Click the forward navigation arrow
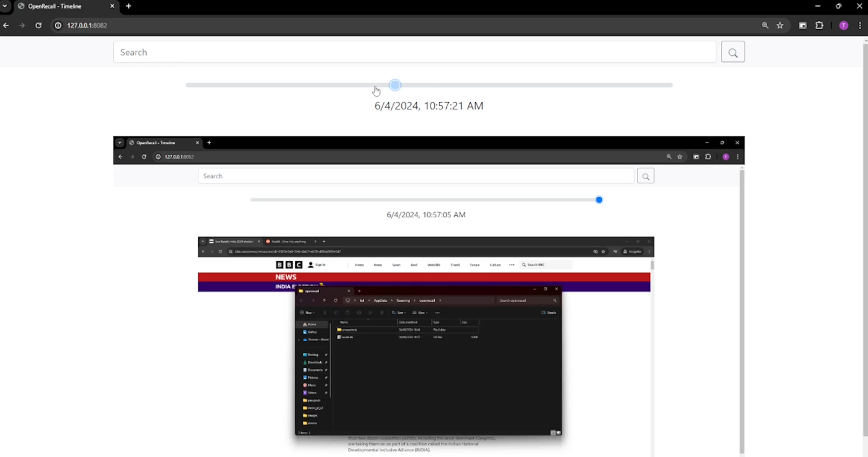Viewport: 868px width, 457px height. [22, 25]
